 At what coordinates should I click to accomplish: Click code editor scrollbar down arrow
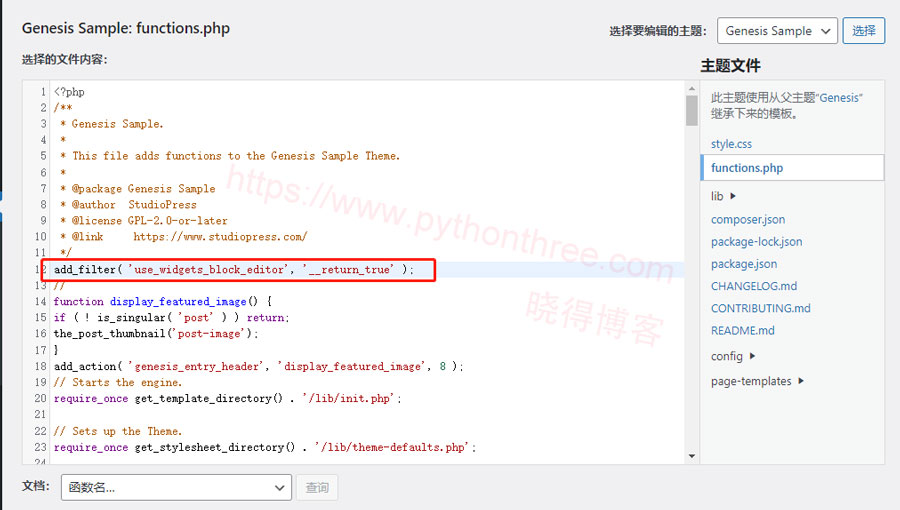(x=692, y=456)
